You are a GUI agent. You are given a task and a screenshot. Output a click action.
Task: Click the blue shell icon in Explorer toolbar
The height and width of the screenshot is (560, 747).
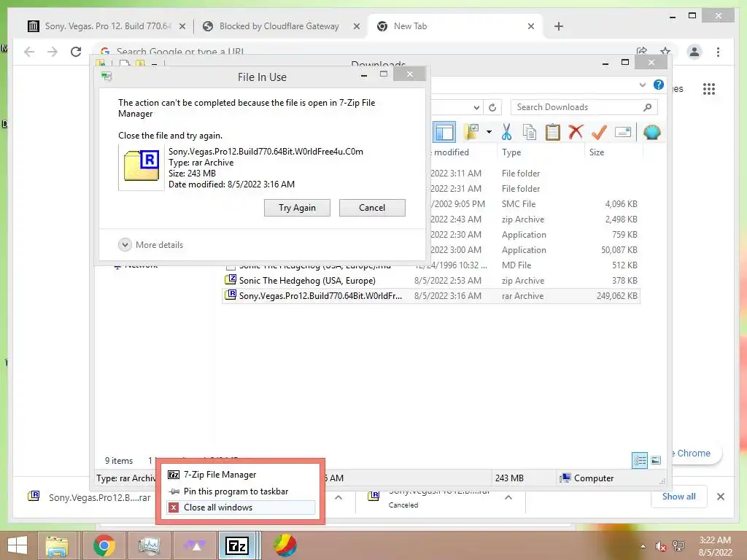point(651,133)
